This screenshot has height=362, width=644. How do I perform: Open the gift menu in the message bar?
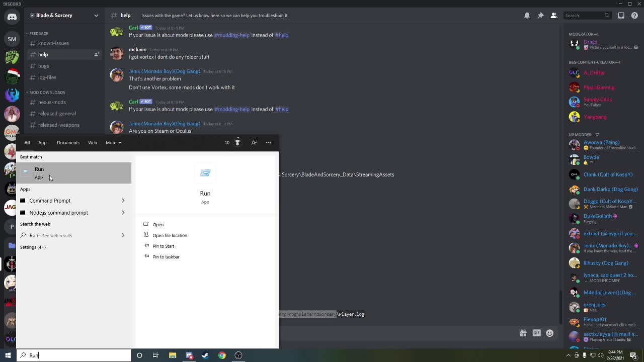(x=523, y=333)
